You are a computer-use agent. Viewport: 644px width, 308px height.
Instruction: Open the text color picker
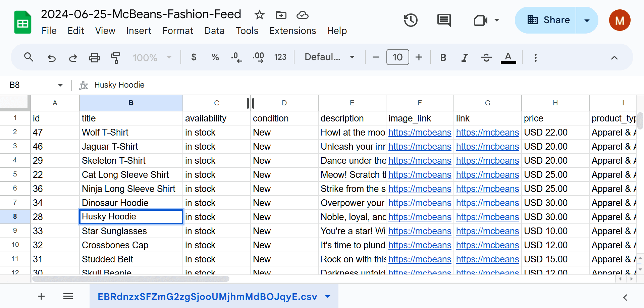coord(508,57)
